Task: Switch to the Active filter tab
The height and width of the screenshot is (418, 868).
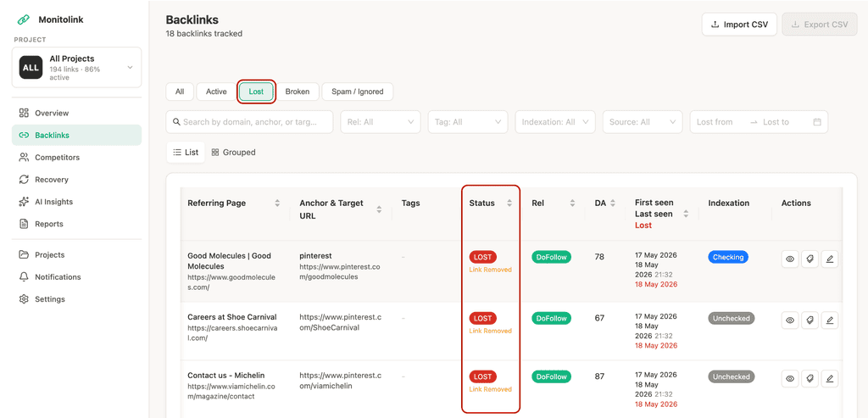Action: pyautogui.click(x=216, y=92)
